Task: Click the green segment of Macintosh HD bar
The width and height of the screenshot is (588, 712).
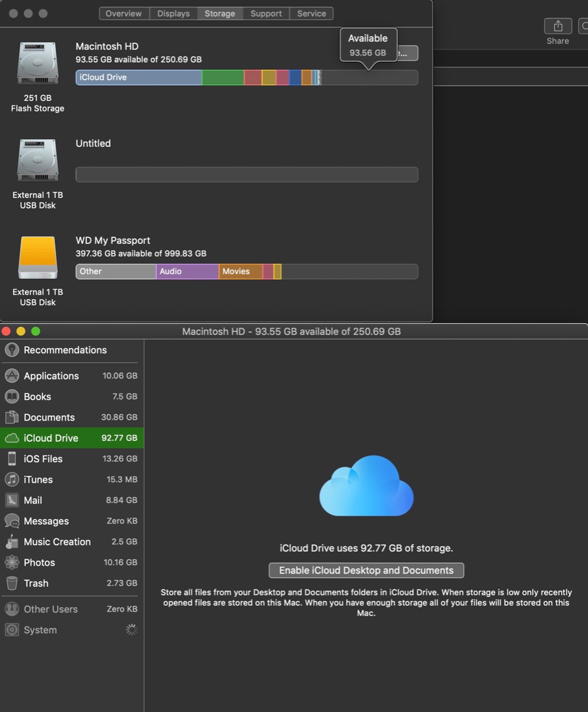Action: (223, 78)
